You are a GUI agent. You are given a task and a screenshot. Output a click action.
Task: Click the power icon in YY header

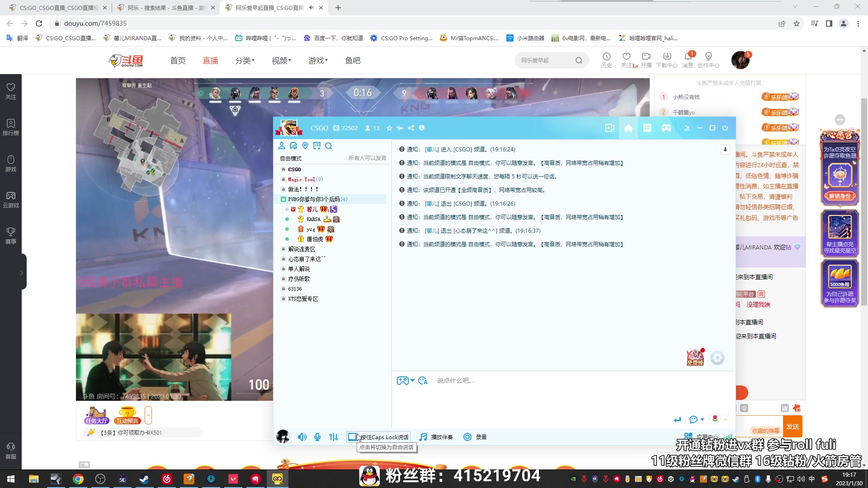[x=725, y=128]
